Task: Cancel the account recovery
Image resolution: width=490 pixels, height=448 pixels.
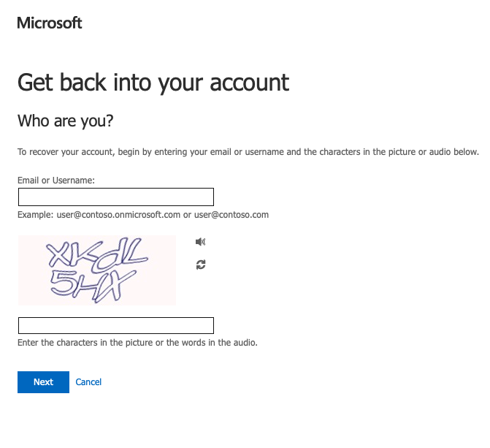Action: click(x=88, y=382)
